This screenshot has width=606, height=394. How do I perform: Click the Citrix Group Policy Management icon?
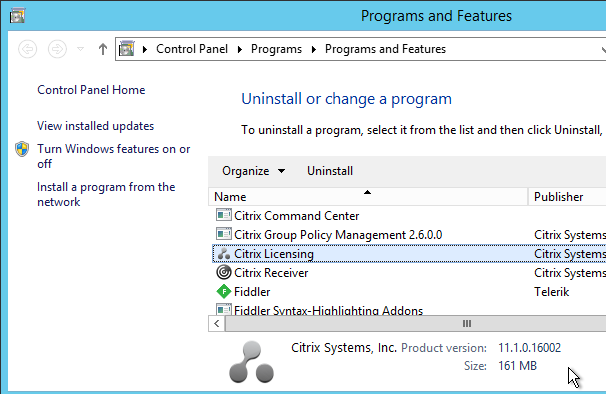point(224,234)
